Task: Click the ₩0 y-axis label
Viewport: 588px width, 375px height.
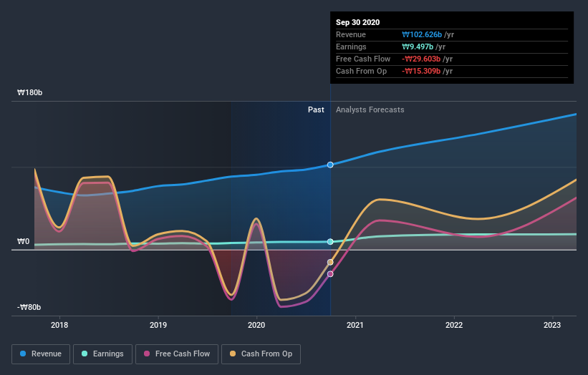Action: [23, 242]
